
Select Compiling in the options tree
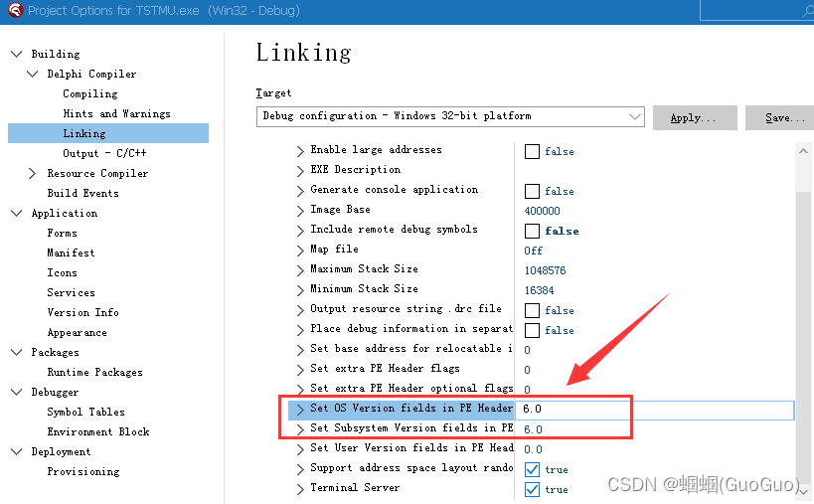[x=90, y=94]
